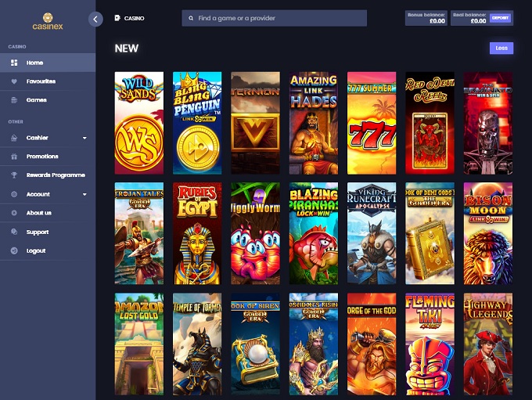Collapse the sidebar with the arrow button

tap(95, 19)
